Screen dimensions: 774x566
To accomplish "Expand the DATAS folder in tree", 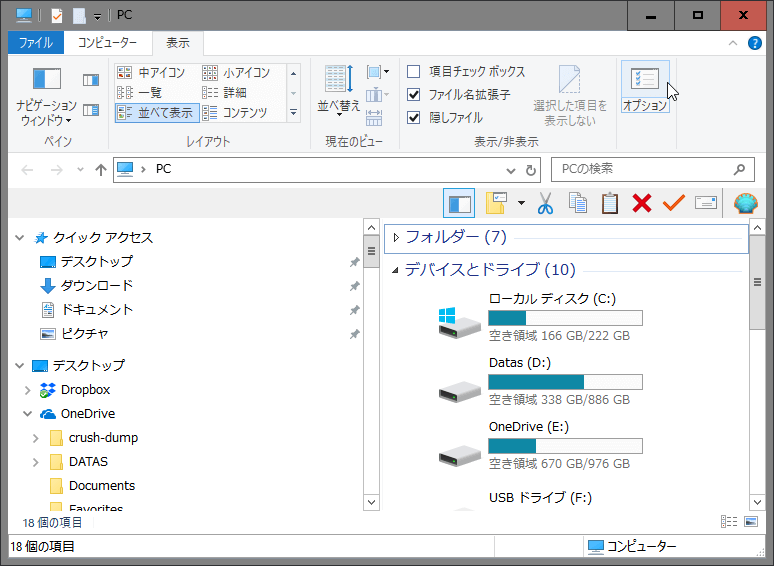I will [x=36, y=462].
